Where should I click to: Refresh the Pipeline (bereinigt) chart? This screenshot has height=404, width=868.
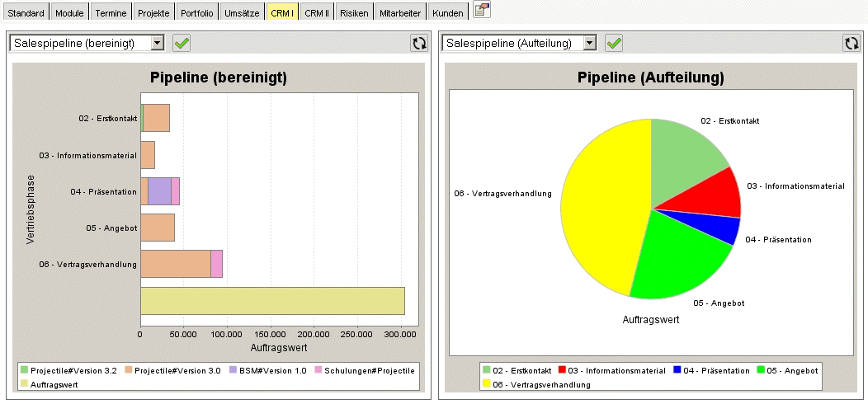419,43
